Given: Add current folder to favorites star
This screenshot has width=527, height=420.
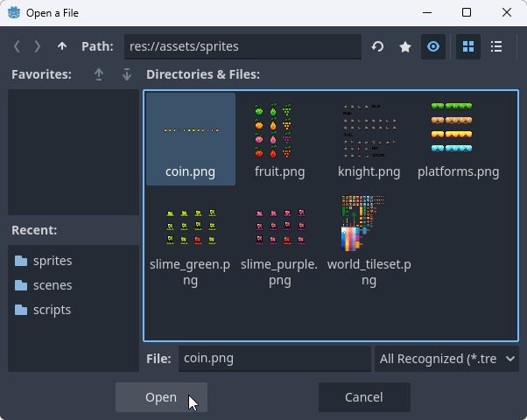Looking at the screenshot, I should coord(405,46).
